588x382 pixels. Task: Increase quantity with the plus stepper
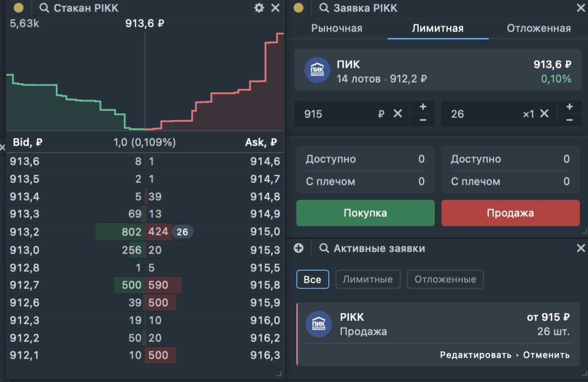tap(569, 107)
